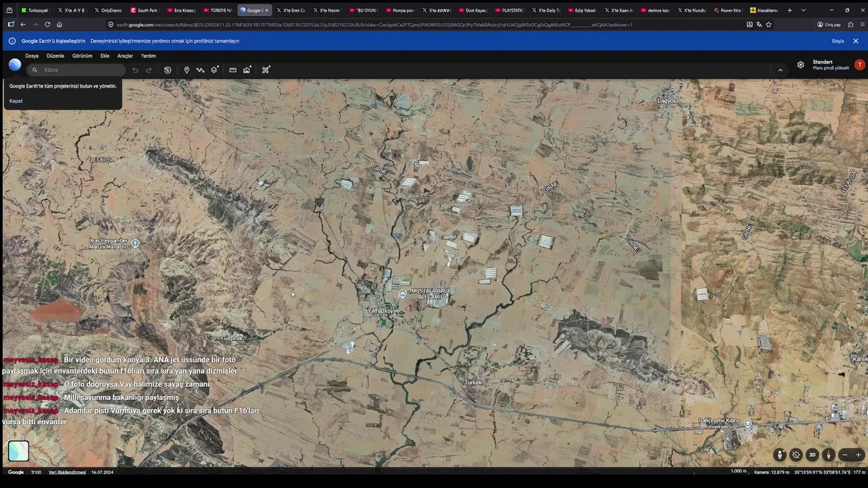Click the Planı şimdi yükselt link
Viewport: 868px width, 488px height.
pyautogui.click(x=831, y=68)
